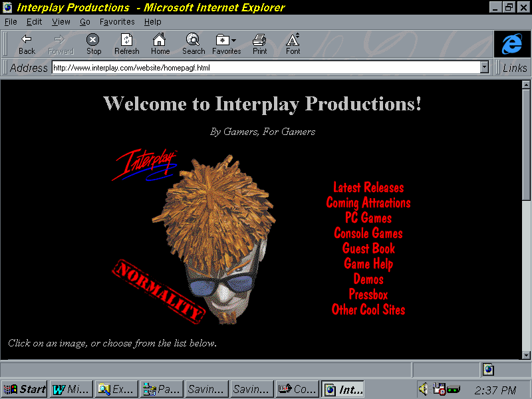
Task: Click the volume speaker tray icon
Action: coord(422,390)
